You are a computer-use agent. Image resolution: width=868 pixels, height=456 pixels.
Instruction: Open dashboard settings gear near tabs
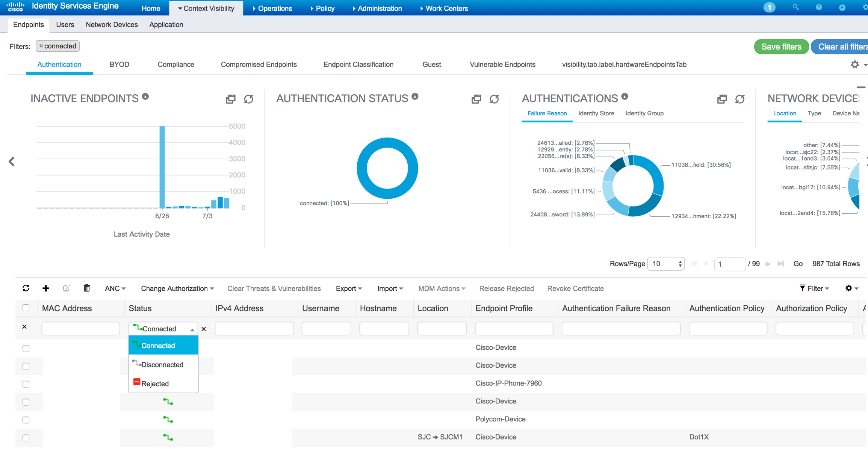(x=855, y=64)
